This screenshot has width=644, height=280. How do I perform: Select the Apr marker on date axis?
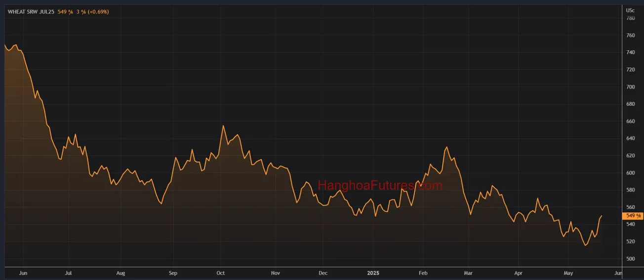(x=518, y=273)
